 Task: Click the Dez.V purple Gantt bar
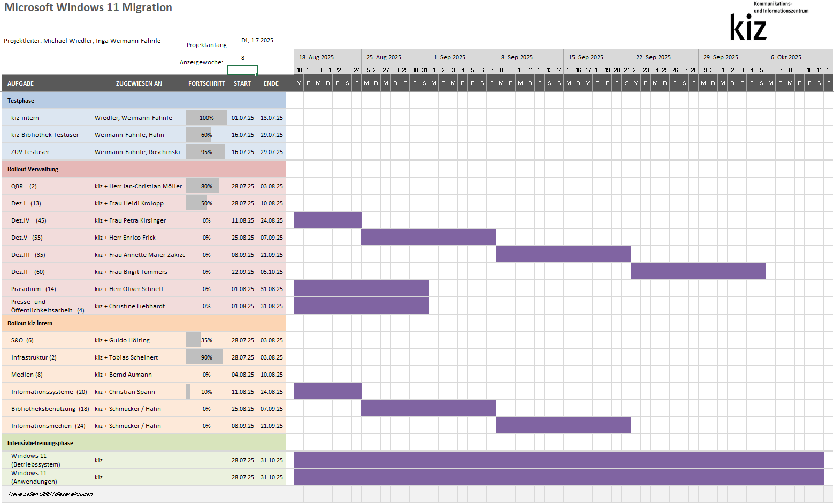[429, 237]
